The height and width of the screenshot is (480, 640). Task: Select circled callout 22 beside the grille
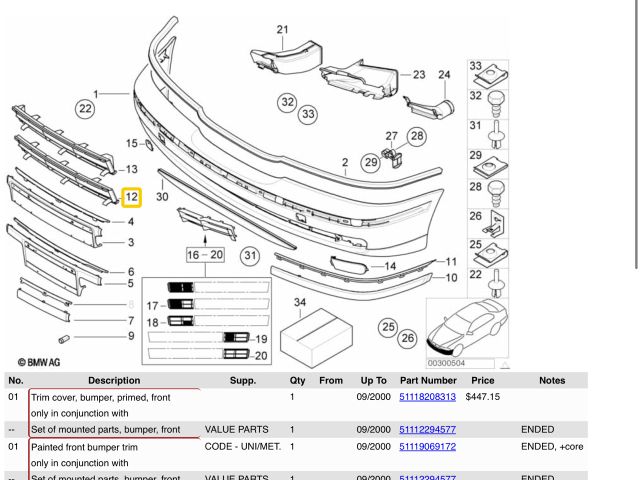tap(85, 108)
